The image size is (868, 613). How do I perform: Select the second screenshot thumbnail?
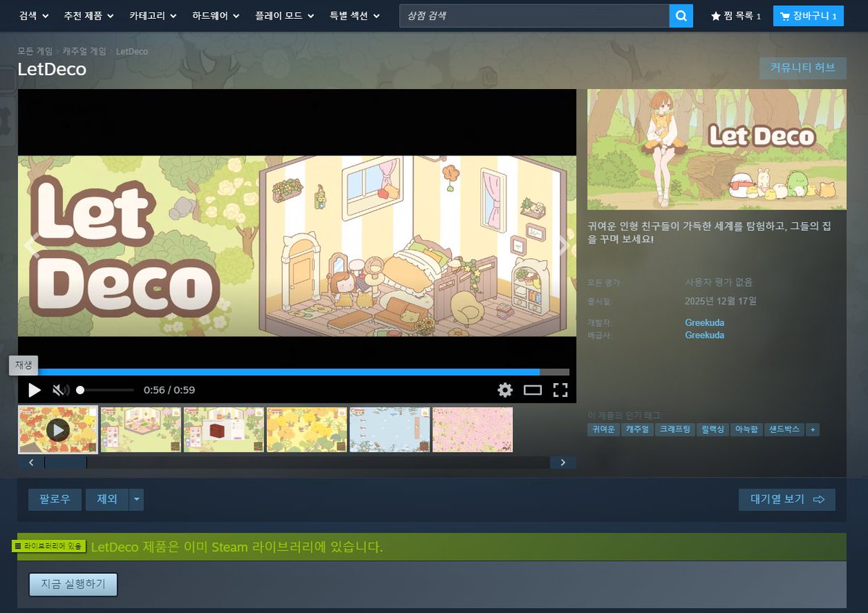(x=141, y=429)
